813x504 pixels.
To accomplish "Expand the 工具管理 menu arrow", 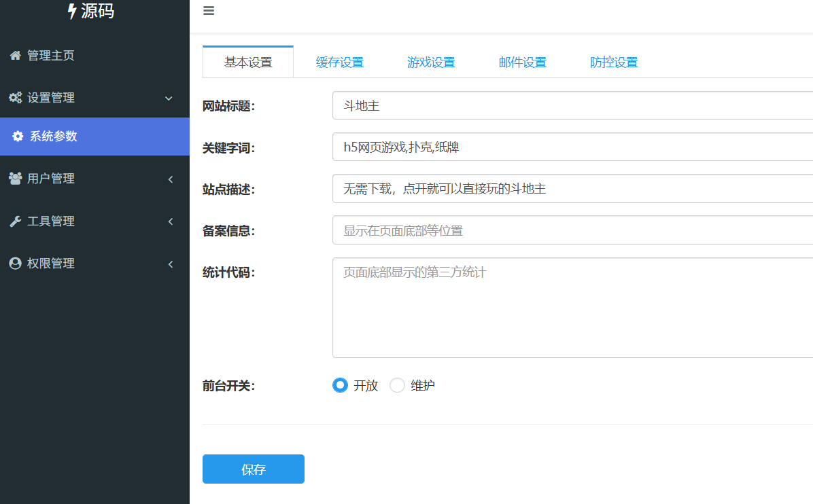I will [170, 221].
